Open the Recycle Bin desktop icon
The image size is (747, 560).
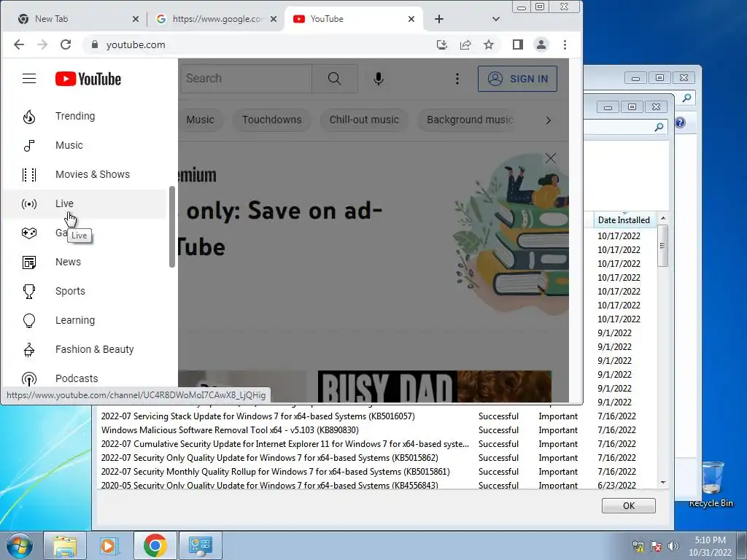(711, 484)
